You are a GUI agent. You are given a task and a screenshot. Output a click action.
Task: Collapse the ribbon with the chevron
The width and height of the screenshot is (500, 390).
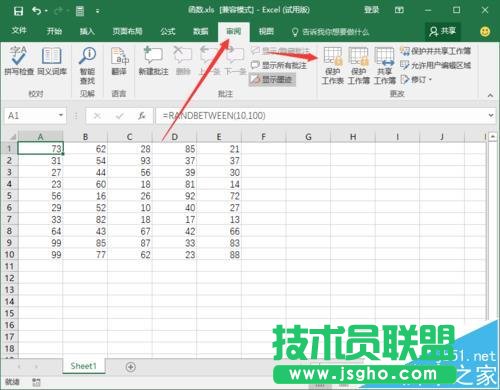[490, 96]
